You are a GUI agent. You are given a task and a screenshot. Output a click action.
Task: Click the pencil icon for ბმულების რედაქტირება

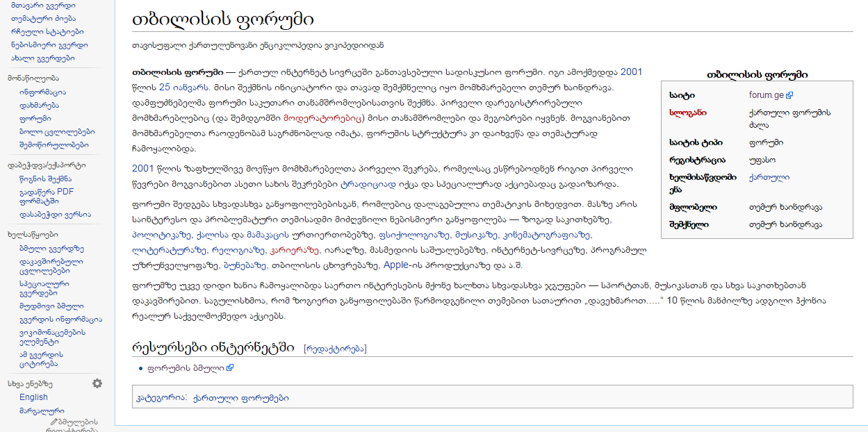[x=52, y=421]
